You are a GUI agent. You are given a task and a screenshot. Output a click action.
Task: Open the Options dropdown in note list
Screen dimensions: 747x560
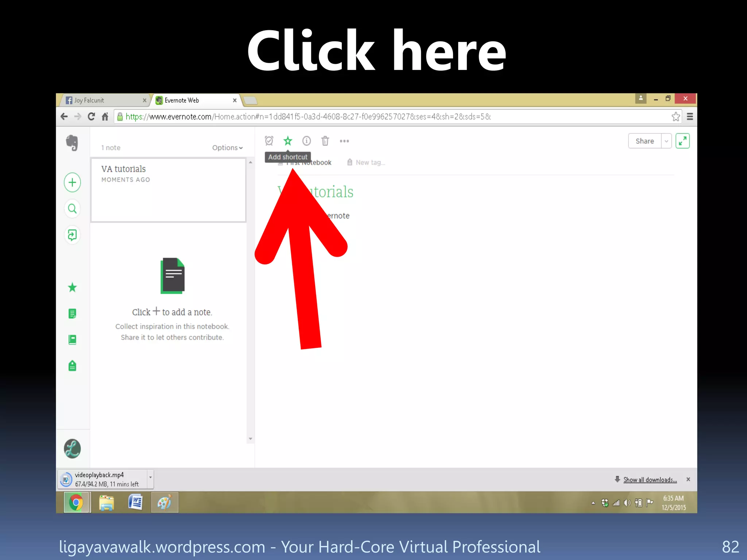click(227, 148)
